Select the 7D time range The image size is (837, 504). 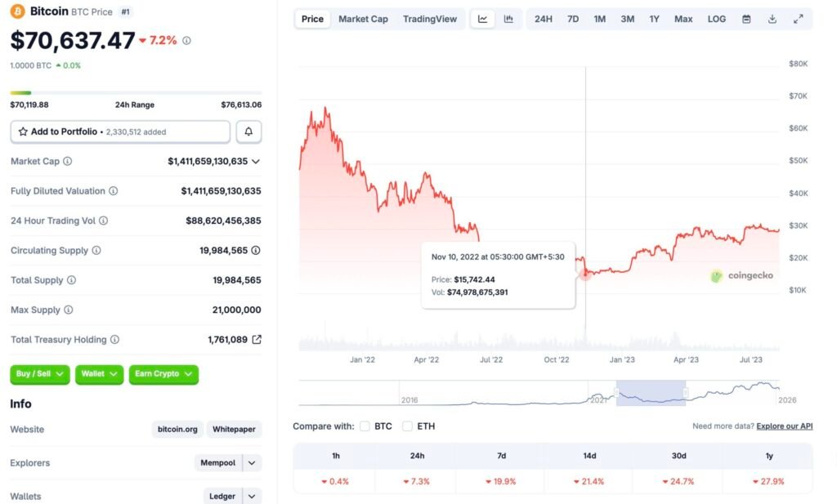click(573, 19)
